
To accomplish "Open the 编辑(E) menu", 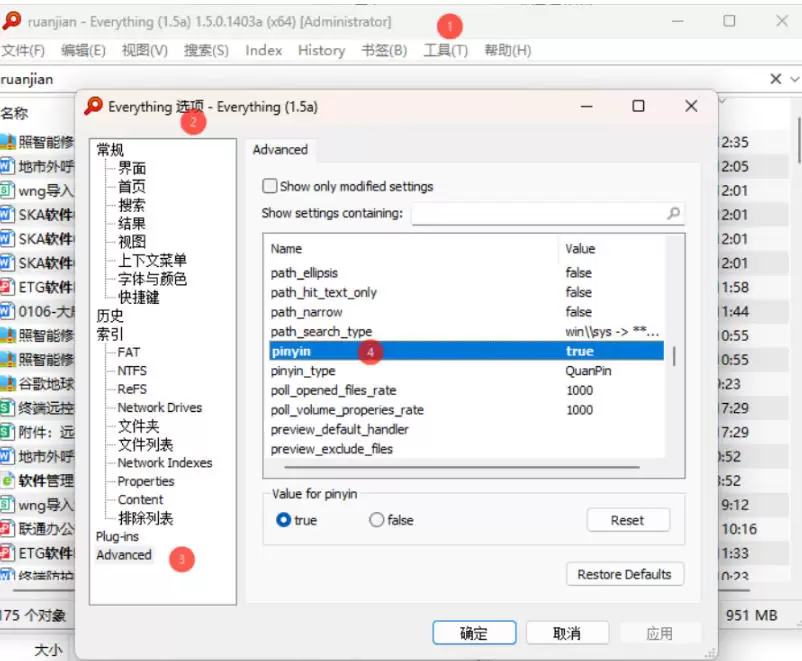I will click(x=83, y=50).
